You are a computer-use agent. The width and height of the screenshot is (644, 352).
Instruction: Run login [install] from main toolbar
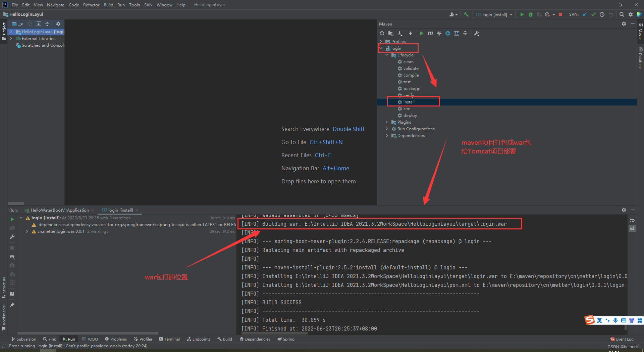[x=522, y=14]
